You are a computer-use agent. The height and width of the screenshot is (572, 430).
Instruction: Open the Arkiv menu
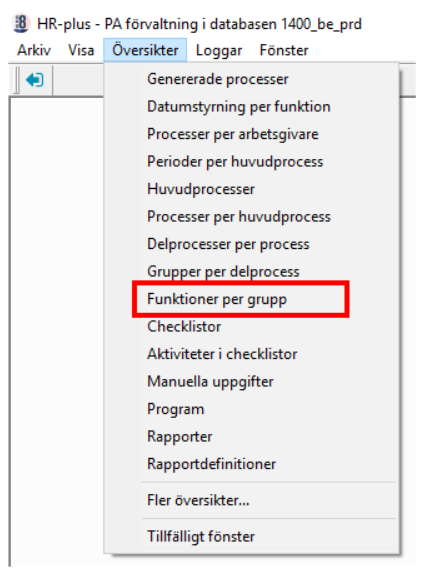coord(34,50)
